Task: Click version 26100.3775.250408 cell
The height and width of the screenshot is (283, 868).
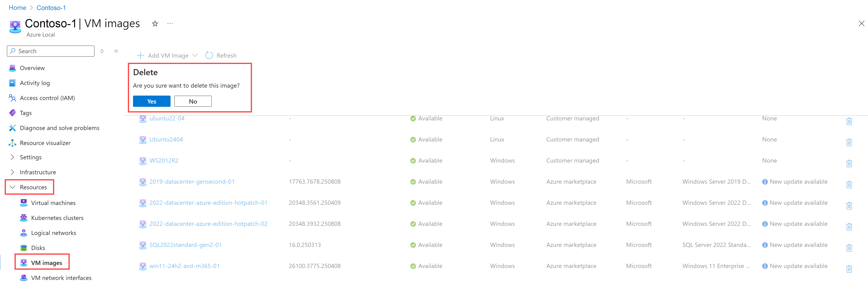Action: point(315,266)
